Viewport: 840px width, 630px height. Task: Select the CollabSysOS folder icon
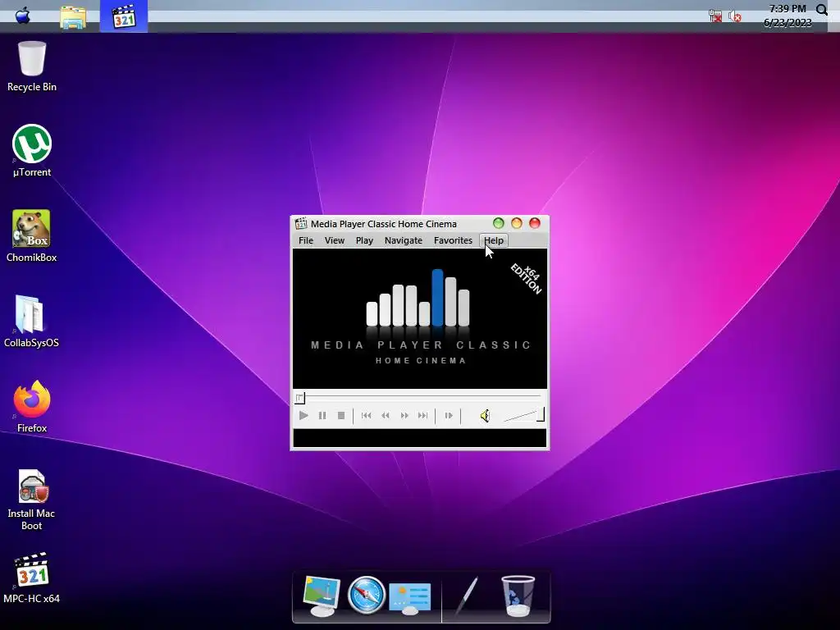(31, 322)
